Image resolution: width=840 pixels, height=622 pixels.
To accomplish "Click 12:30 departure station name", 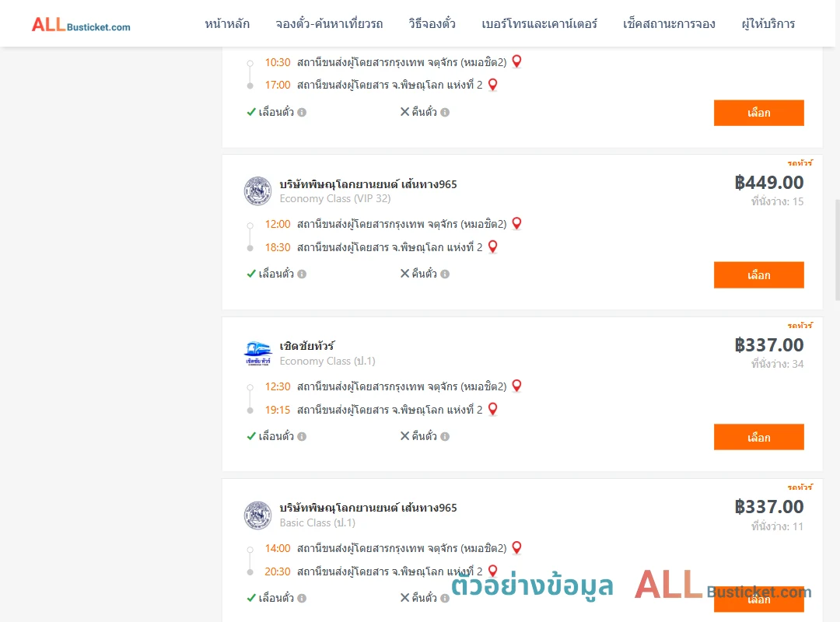I will [x=402, y=386].
